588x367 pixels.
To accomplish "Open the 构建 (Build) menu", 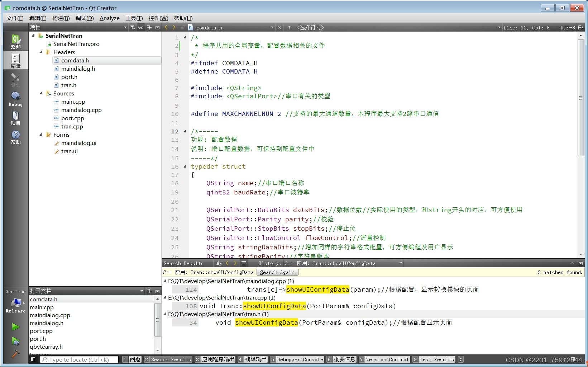I will pyautogui.click(x=61, y=18).
